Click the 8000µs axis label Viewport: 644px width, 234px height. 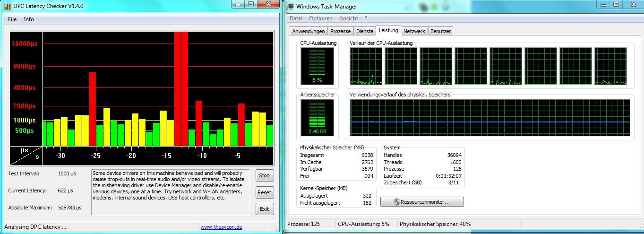click(25, 67)
